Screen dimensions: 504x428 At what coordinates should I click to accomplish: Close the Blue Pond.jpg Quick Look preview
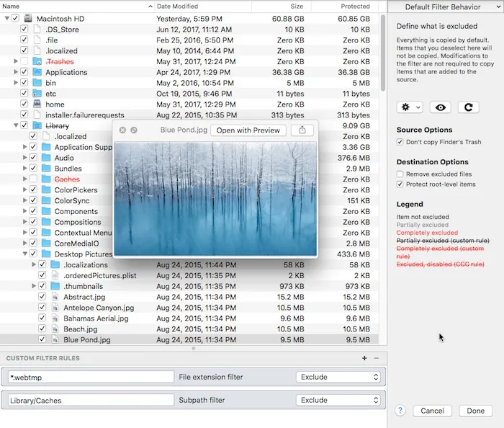click(122, 130)
